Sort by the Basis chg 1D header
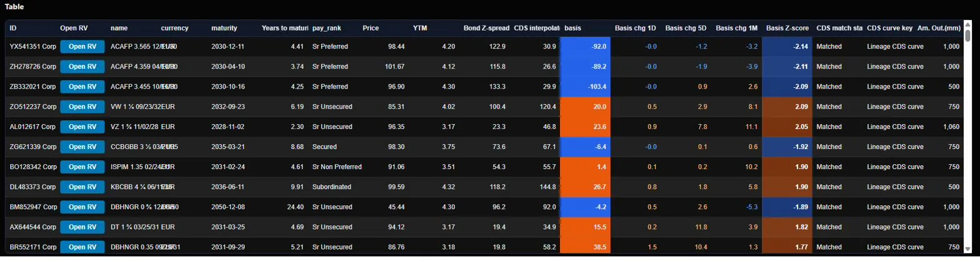The width and height of the screenshot is (980, 262). 636,28
